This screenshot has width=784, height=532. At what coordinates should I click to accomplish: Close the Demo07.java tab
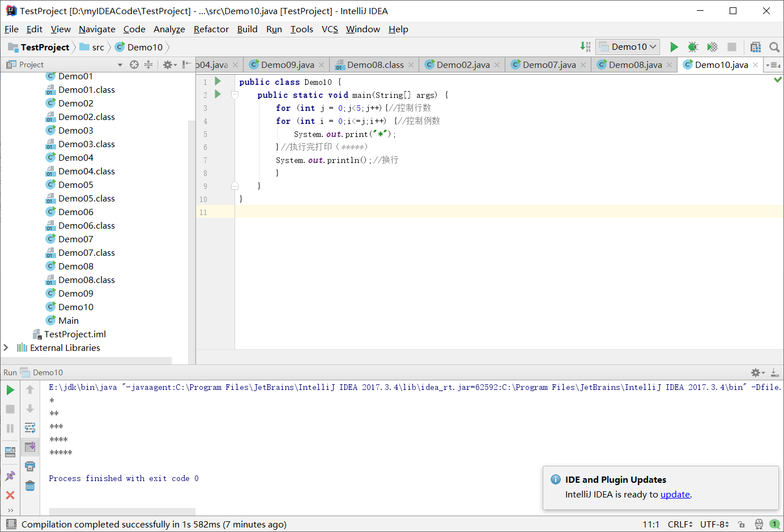(x=583, y=65)
